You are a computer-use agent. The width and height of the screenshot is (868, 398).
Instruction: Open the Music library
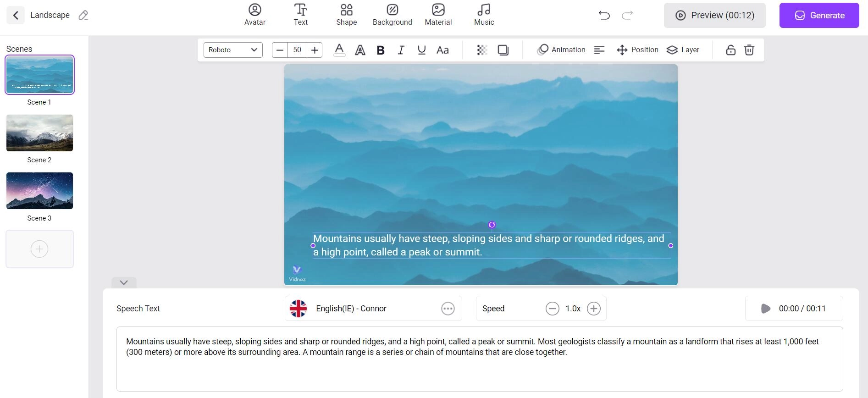pos(484,15)
